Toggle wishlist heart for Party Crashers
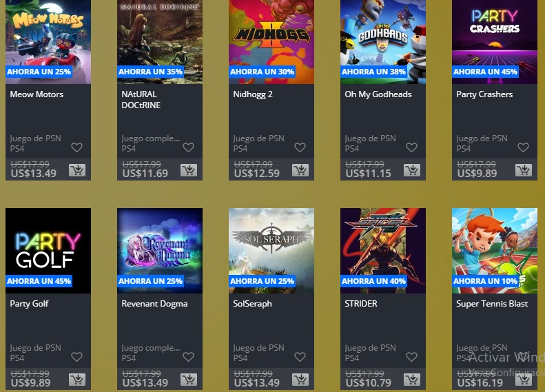The height and width of the screenshot is (392, 545). click(523, 147)
